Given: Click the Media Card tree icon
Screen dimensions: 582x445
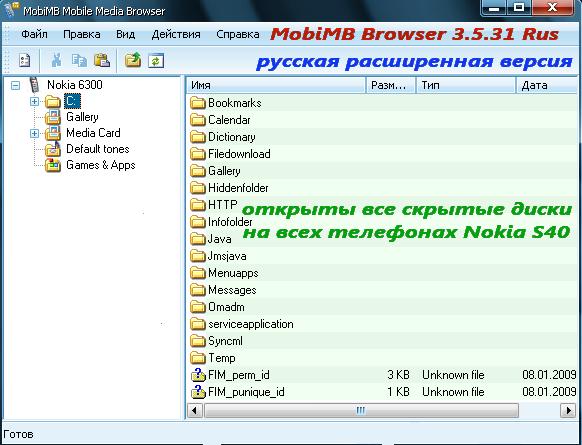Looking at the screenshot, I should (x=53, y=133).
